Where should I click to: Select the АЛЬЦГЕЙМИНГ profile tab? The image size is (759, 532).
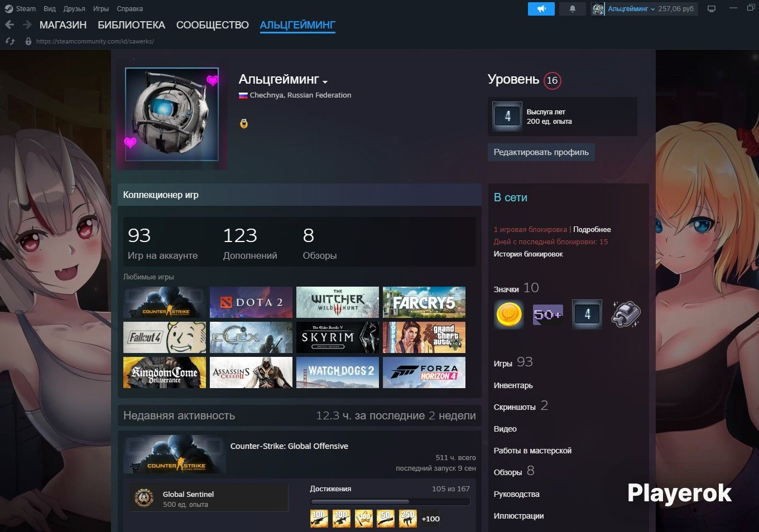click(x=297, y=25)
